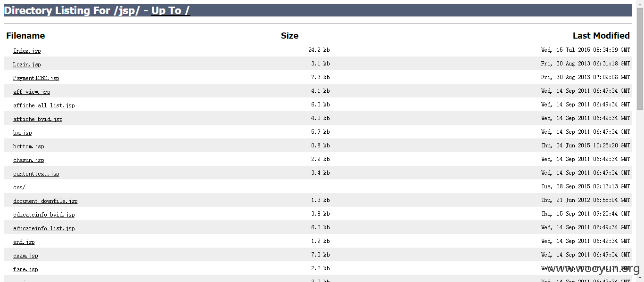Image resolution: width=644 pixels, height=282 pixels.
Task: Open educateinfo_byid.jsp
Action: point(44,215)
